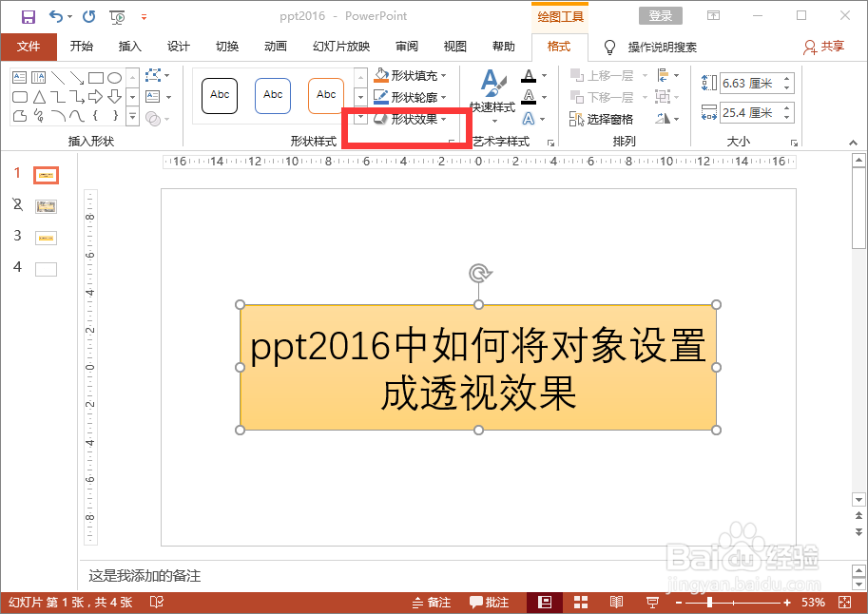This screenshot has height=614, width=868.
Task: Collapse the ribbon with chevron
Action: (x=853, y=143)
